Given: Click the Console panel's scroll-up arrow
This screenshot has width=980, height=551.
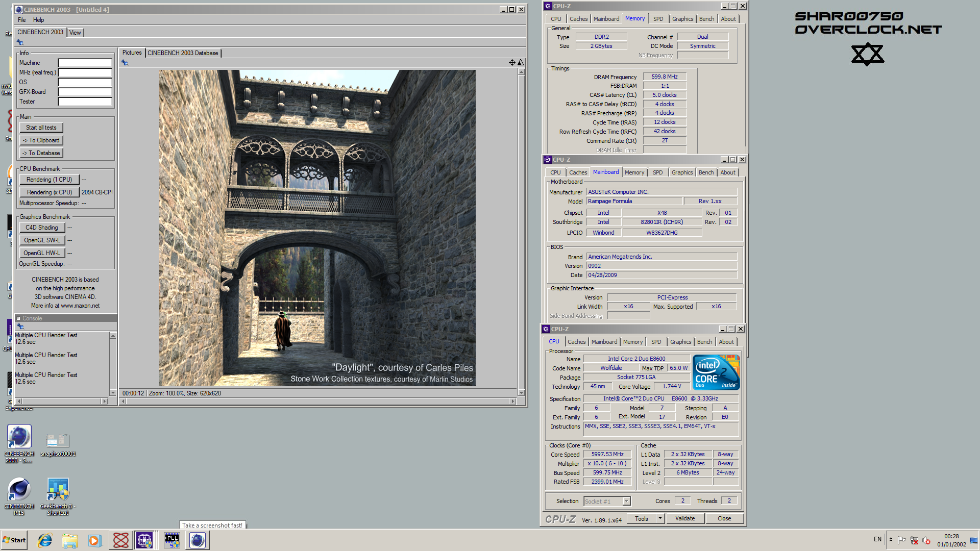Looking at the screenshot, I should pos(113,335).
